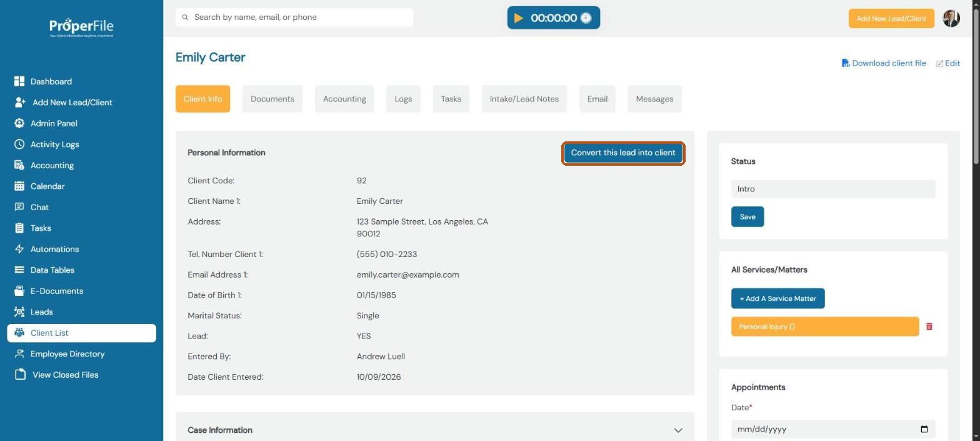Click the Client List people icon
The image size is (980, 441).
(19, 333)
